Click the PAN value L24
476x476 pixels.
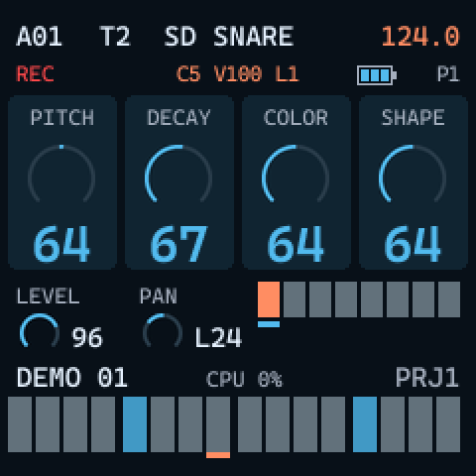[218, 337]
